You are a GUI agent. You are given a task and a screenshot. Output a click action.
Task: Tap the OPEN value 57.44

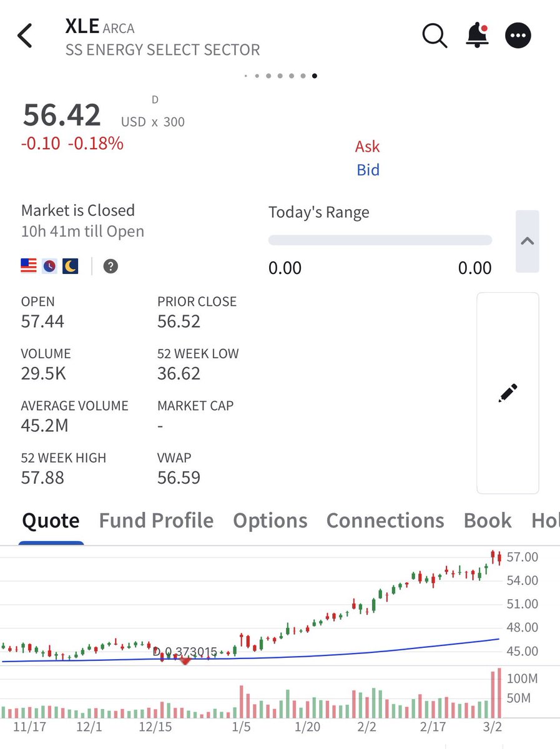pos(42,321)
